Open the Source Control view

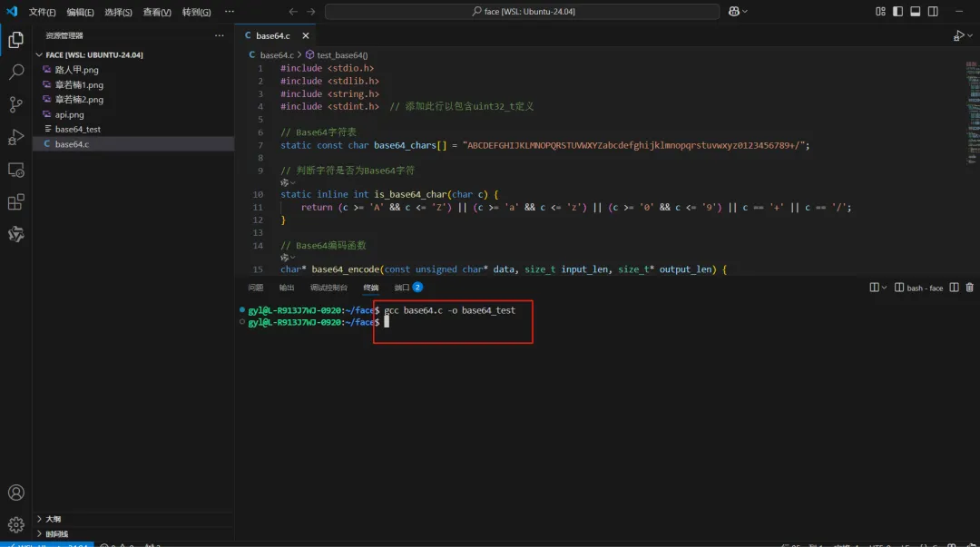[16, 104]
